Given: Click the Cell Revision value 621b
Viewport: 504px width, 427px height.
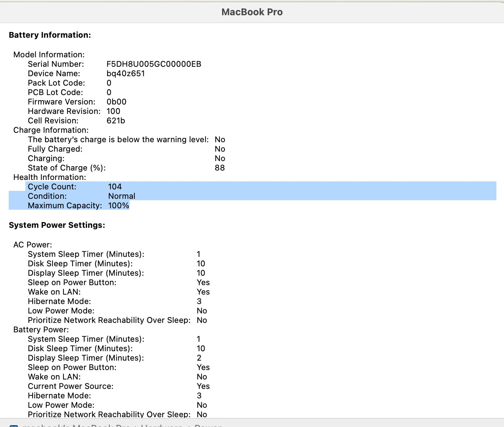Looking at the screenshot, I should click(x=116, y=121).
